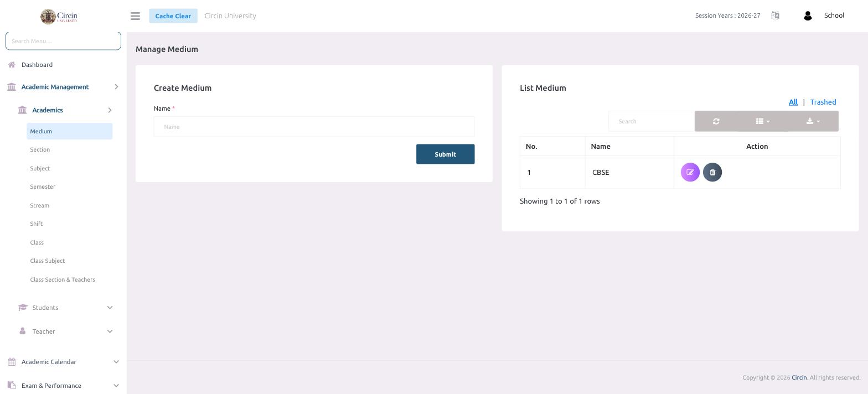The width and height of the screenshot is (868, 394).
Task: Open the columns visibility dropdown
Action: 763,121
